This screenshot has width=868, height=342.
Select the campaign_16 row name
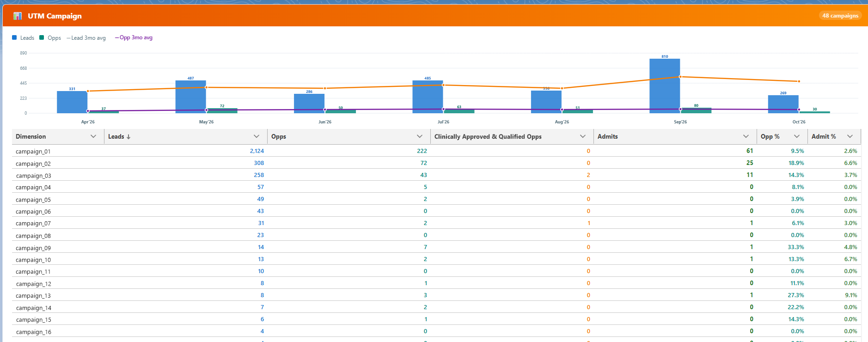click(33, 332)
